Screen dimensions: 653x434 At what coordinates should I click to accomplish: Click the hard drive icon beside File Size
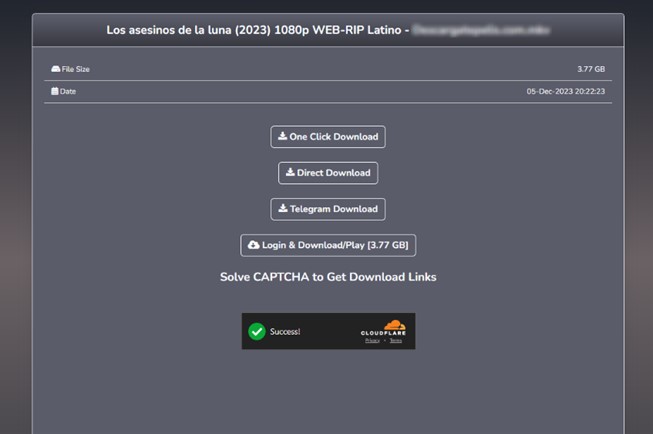tap(55, 69)
